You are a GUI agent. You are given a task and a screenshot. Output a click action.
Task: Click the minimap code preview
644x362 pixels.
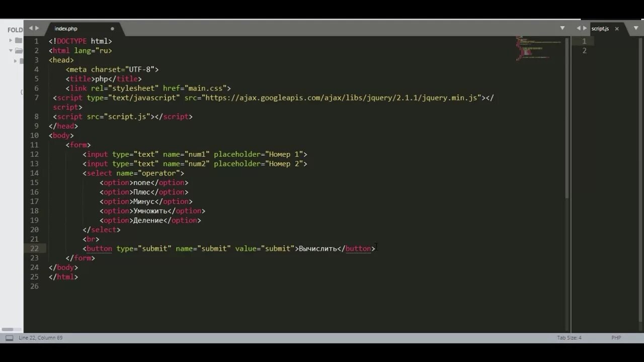point(537,48)
